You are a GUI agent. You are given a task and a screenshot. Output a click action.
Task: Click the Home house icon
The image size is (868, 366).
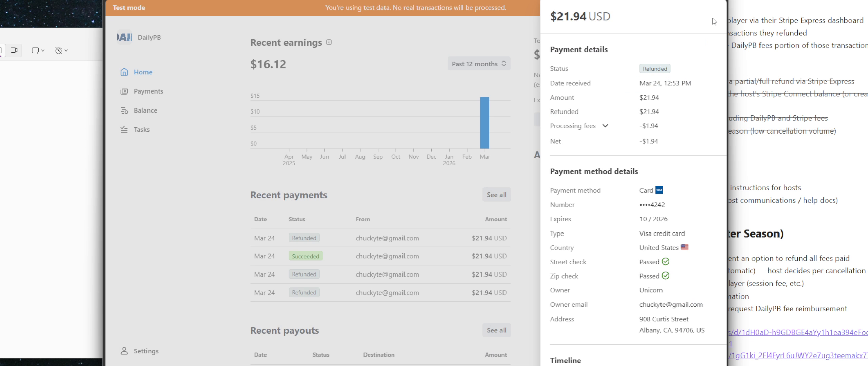coord(124,72)
